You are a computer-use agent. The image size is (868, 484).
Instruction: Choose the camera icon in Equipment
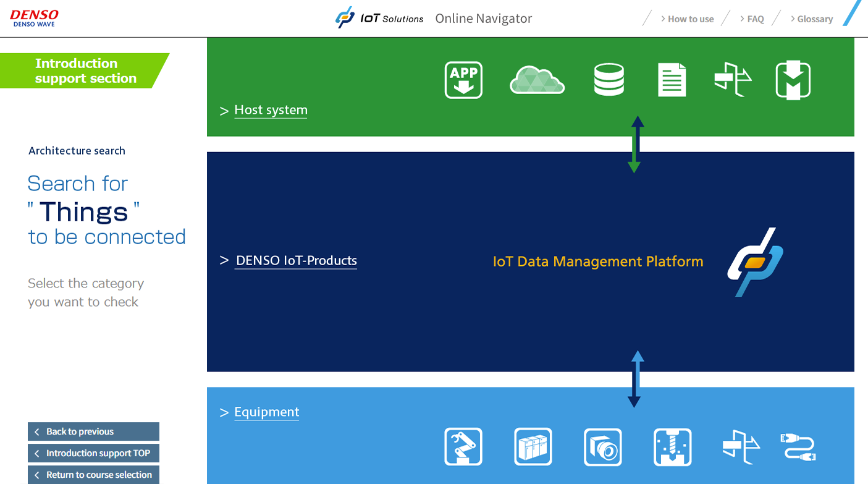coord(603,447)
